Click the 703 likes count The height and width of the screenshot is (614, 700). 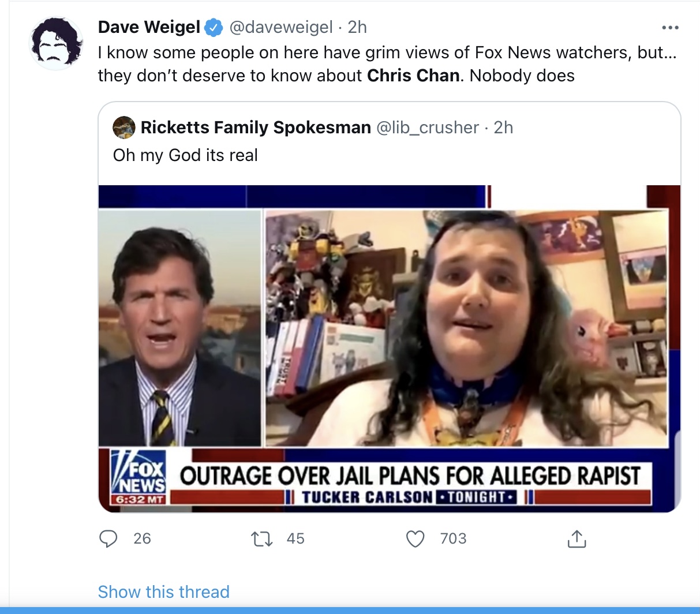(453, 538)
